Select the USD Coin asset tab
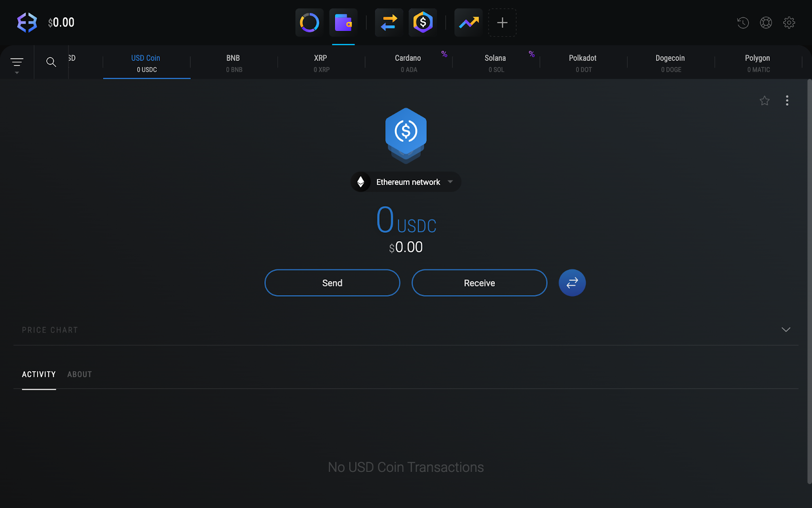 pos(146,63)
